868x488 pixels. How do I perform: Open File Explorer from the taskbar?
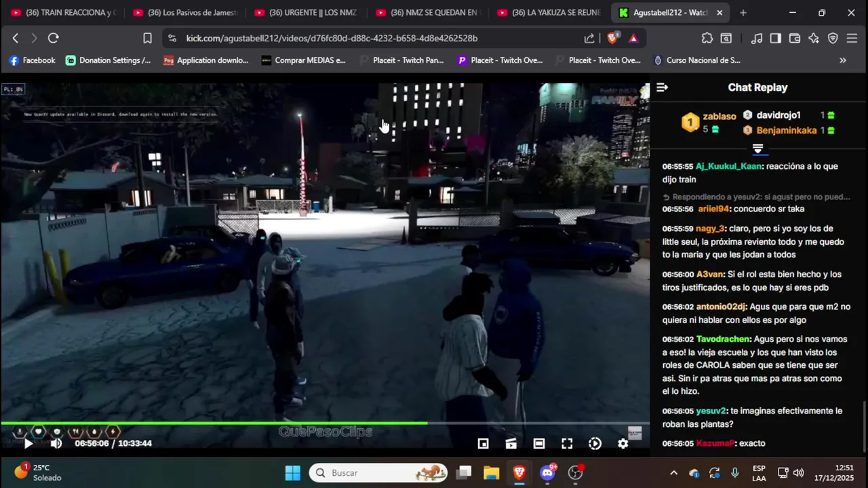(491, 473)
